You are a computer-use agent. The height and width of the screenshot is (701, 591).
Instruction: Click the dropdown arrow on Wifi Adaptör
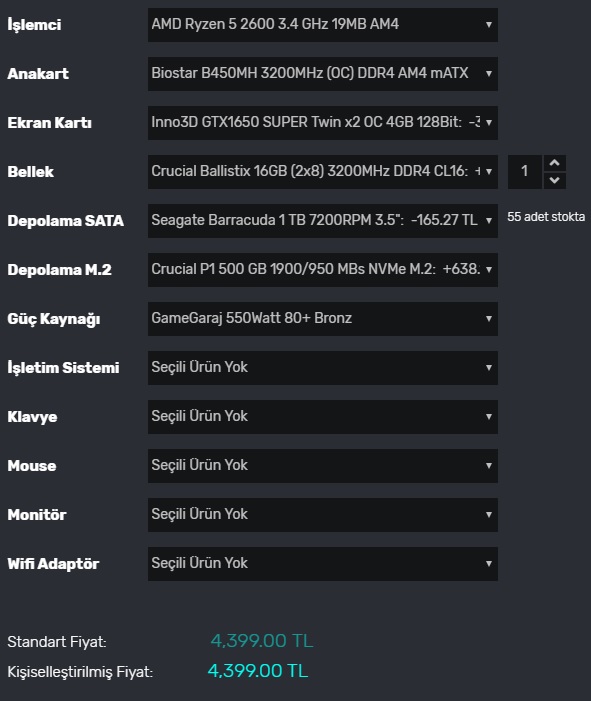click(489, 563)
